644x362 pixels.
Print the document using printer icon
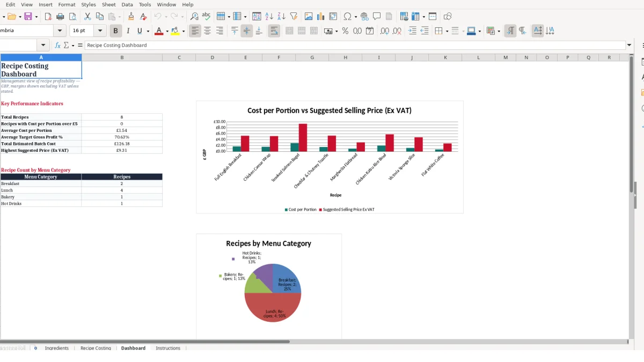(x=60, y=17)
